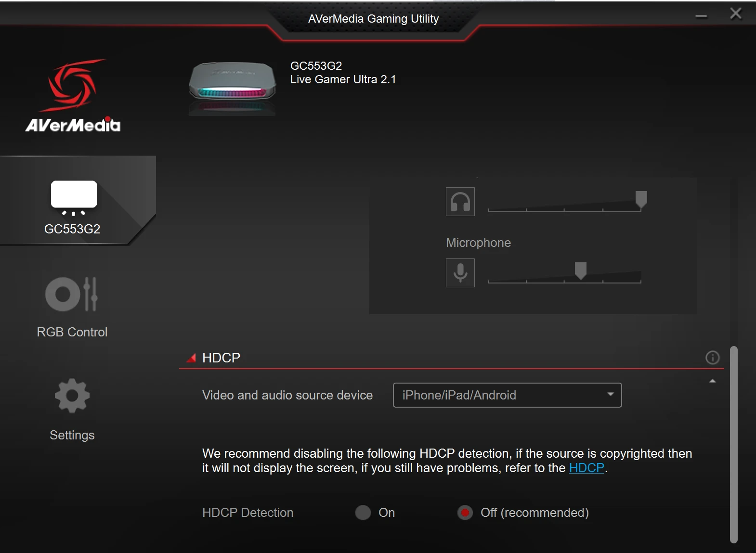Screen dimensions: 756x553
Task: Mute the headphone output icon
Action: pyautogui.click(x=460, y=202)
